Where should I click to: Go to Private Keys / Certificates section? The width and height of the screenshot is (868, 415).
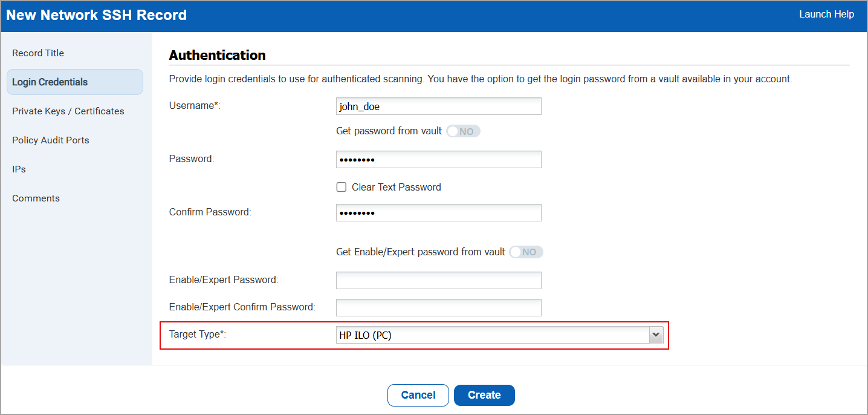[68, 111]
